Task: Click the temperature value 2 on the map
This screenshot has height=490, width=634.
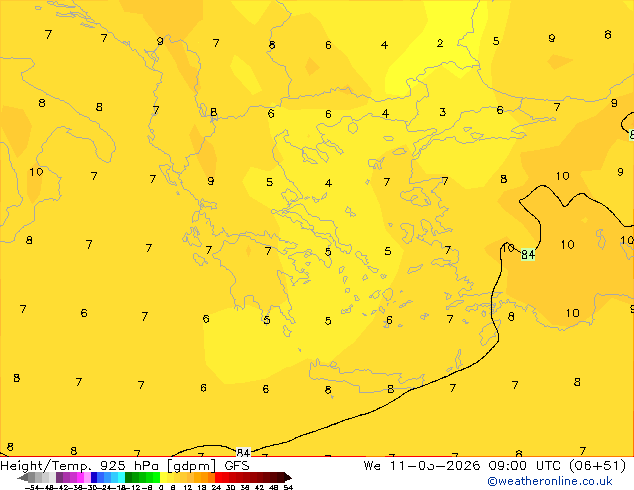Action: (440, 43)
